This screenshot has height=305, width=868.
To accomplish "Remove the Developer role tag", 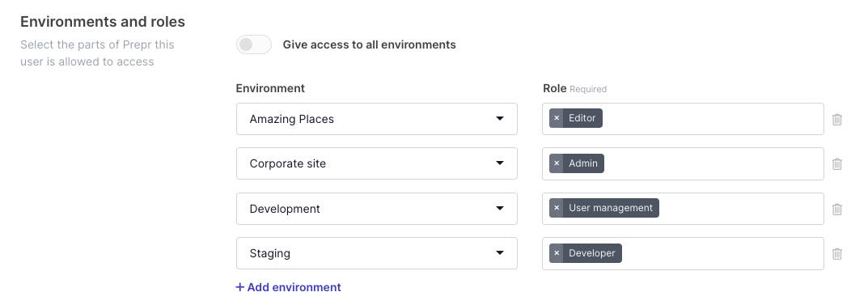I will pyautogui.click(x=557, y=253).
